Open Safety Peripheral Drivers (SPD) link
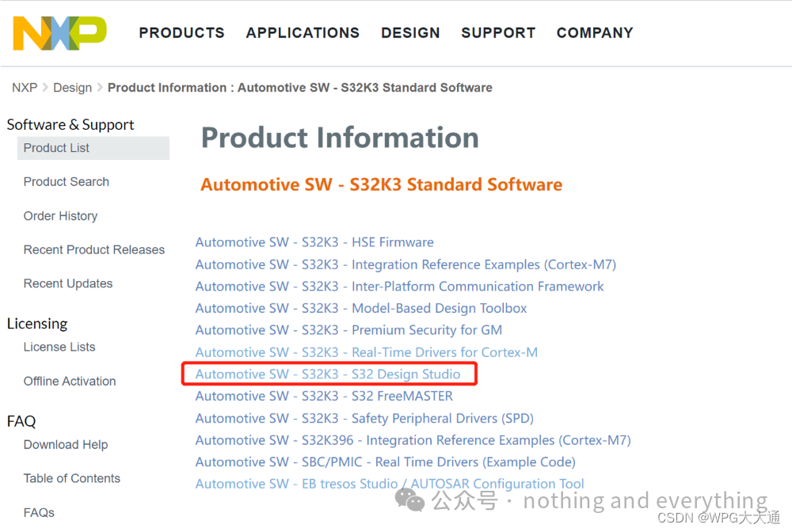 coord(364,418)
